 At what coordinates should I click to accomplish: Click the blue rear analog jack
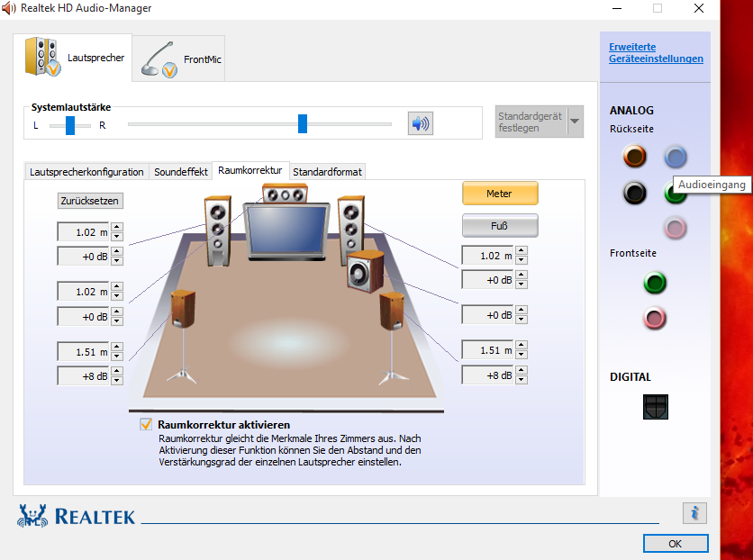point(676,157)
